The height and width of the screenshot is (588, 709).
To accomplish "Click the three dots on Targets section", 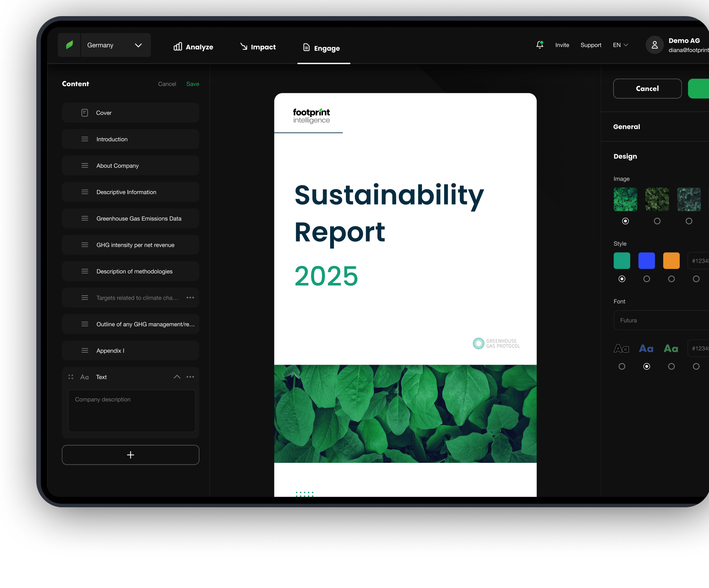I will click(190, 298).
